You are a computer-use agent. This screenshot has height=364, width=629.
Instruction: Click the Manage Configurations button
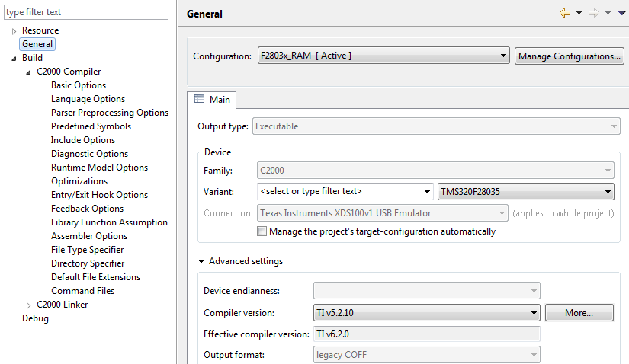click(570, 56)
